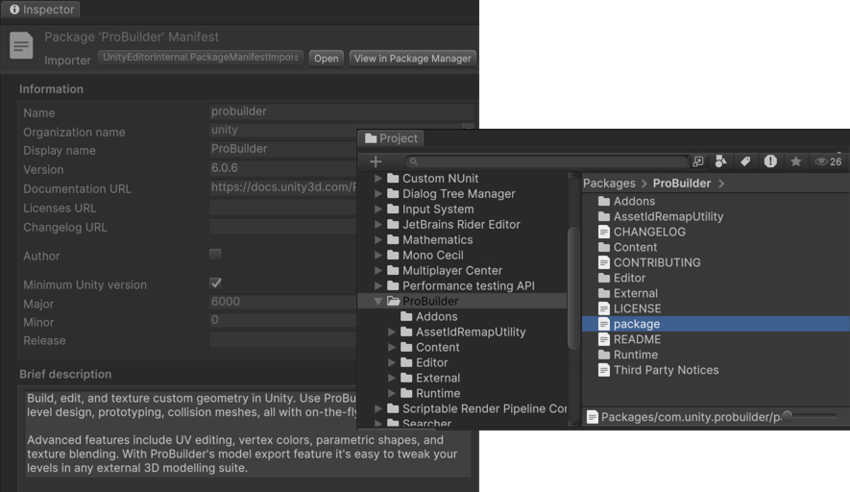Click the search by type icon
The height and width of the screenshot is (492, 850).
(x=721, y=161)
